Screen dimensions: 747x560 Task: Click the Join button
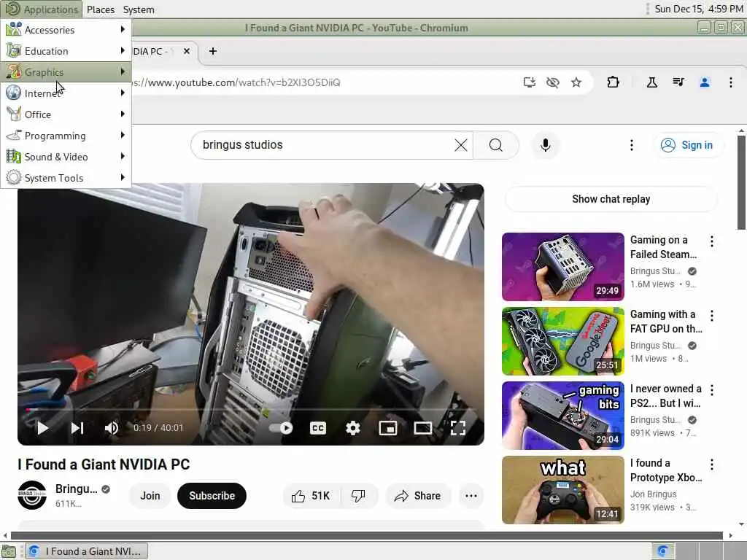[x=150, y=496]
